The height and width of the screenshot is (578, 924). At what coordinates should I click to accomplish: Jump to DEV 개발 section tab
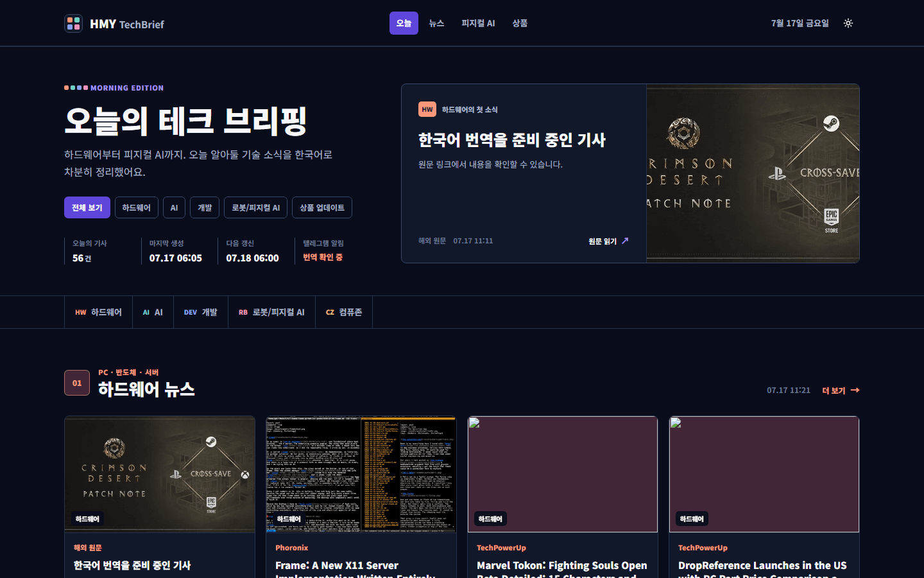(201, 312)
